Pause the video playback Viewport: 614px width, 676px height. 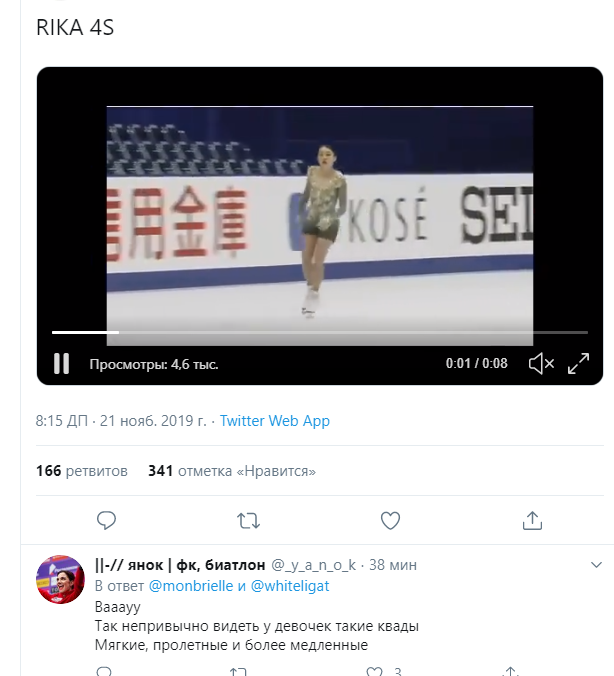pos(61,364)
